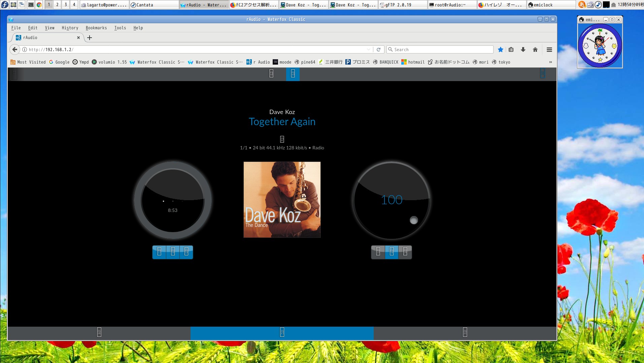The image size is (644, 363).
Task: Click the Dave Koz album cover
Action: [x=282, y=200]
